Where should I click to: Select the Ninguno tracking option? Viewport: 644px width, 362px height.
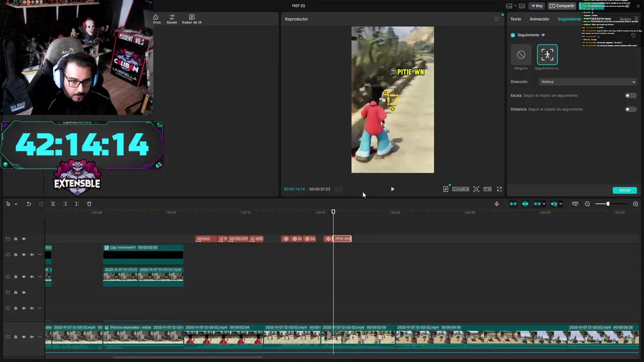(x=521, y=54)
